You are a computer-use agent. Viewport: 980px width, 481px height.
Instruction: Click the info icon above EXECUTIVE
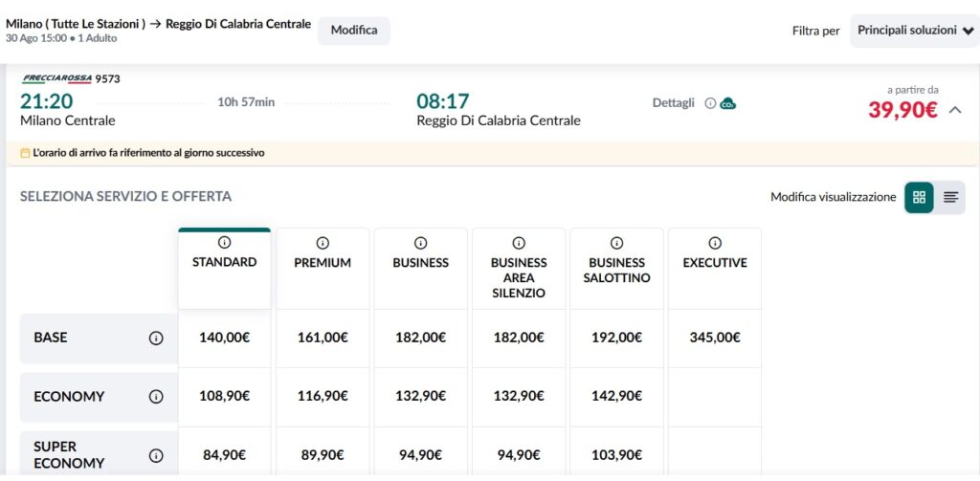pyautogui.click(x=715, y=242)
